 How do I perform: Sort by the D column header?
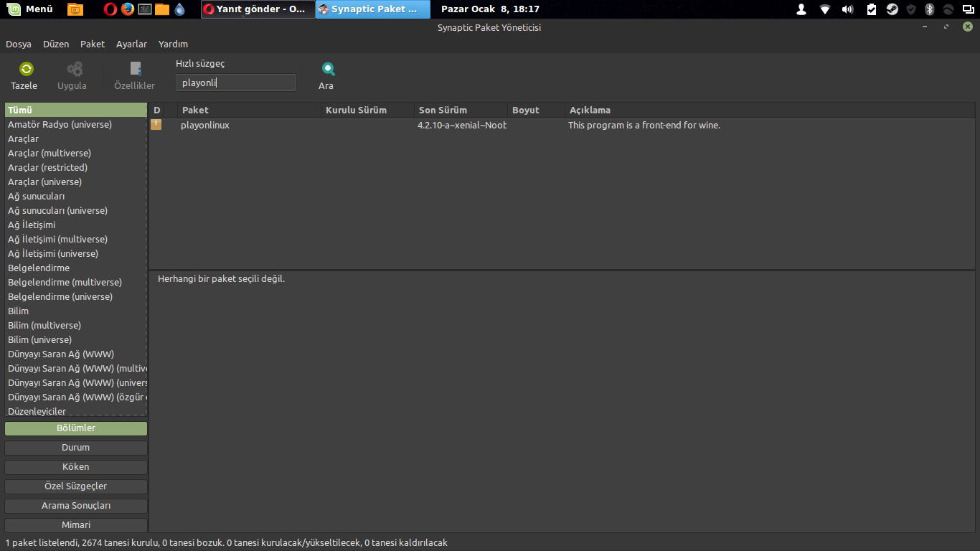click(x=156, y=110)
